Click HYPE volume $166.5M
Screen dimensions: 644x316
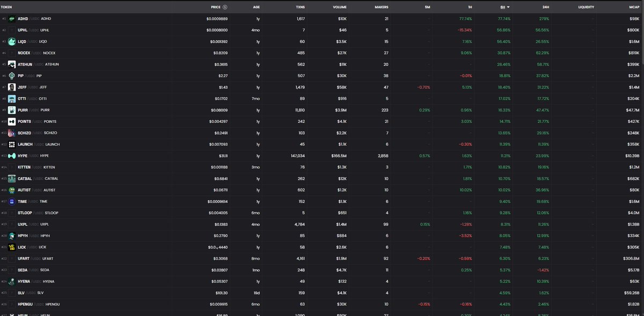[338, 156]
